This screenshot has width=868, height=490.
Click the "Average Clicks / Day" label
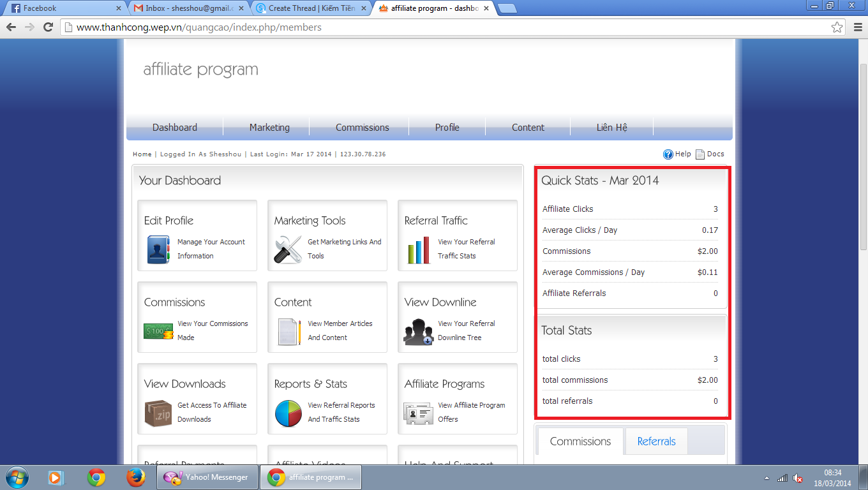(x=580, y=230)
